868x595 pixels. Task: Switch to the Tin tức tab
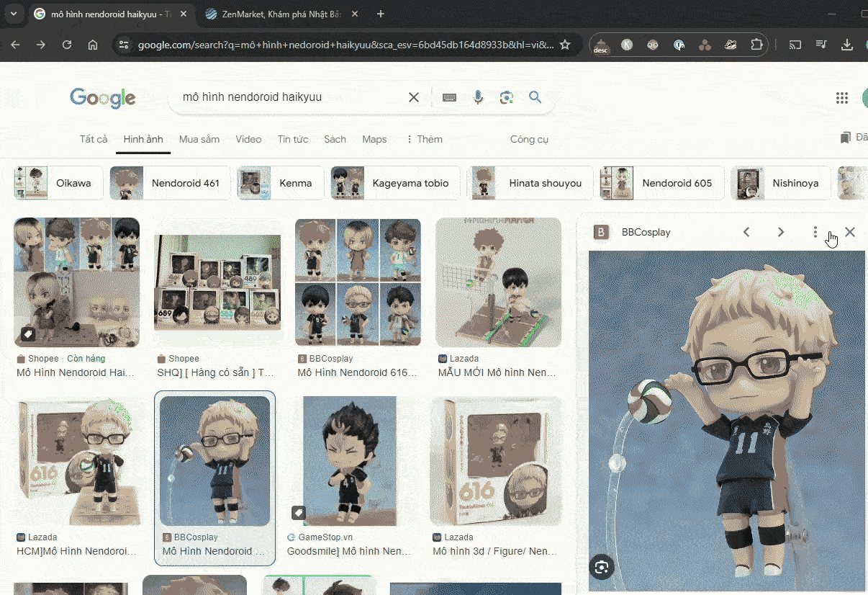[293, 139]
